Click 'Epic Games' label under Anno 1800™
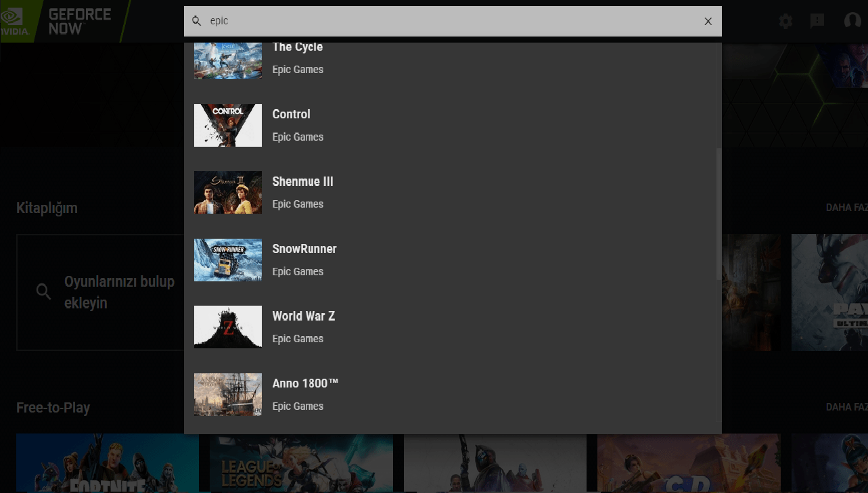 pyautogui.click(x=298, y=406)
